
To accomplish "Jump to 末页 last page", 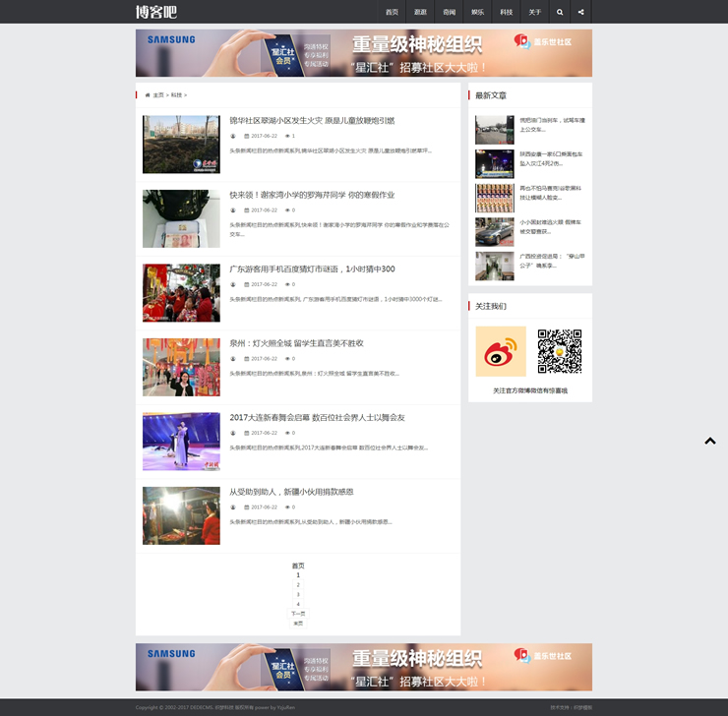I will [x=298, y=624].
